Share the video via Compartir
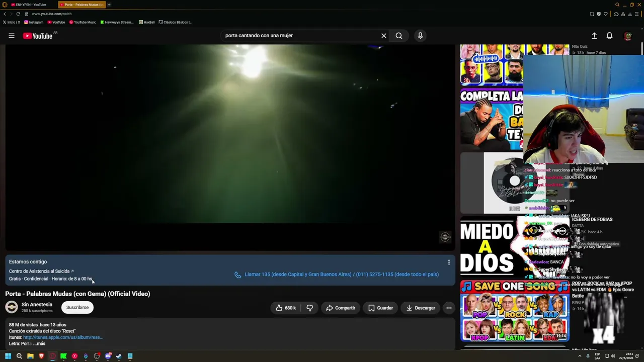This screenshot has height=362, width=644. pyautogui.click(x=341, y=308)
